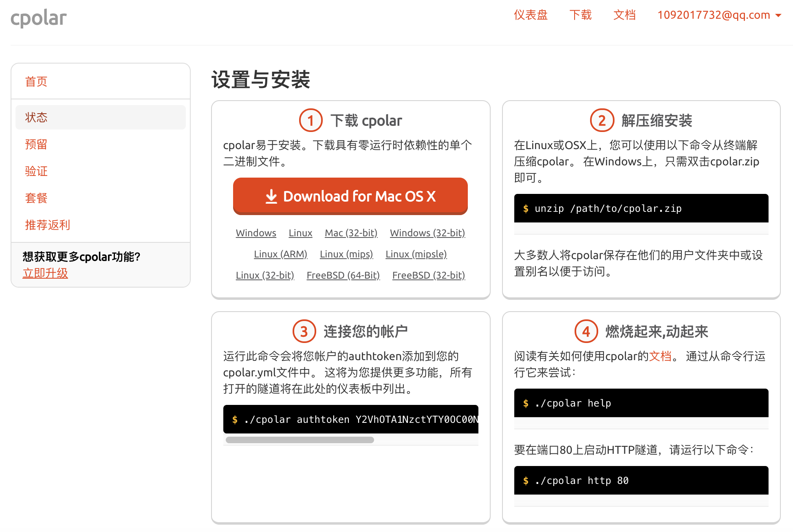
Task: Open the 预留 sidebar page
Action: [36, 144]
